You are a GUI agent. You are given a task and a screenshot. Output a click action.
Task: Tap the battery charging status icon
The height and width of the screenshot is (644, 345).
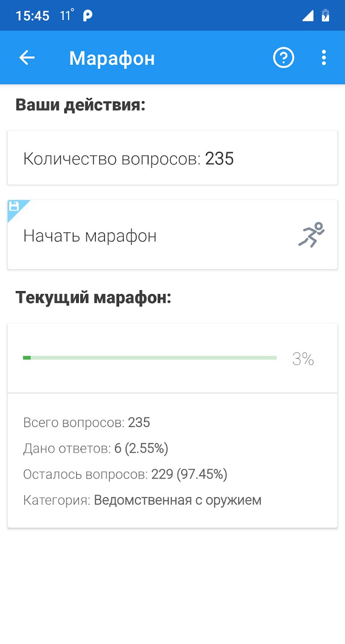[x=326, y=16]
